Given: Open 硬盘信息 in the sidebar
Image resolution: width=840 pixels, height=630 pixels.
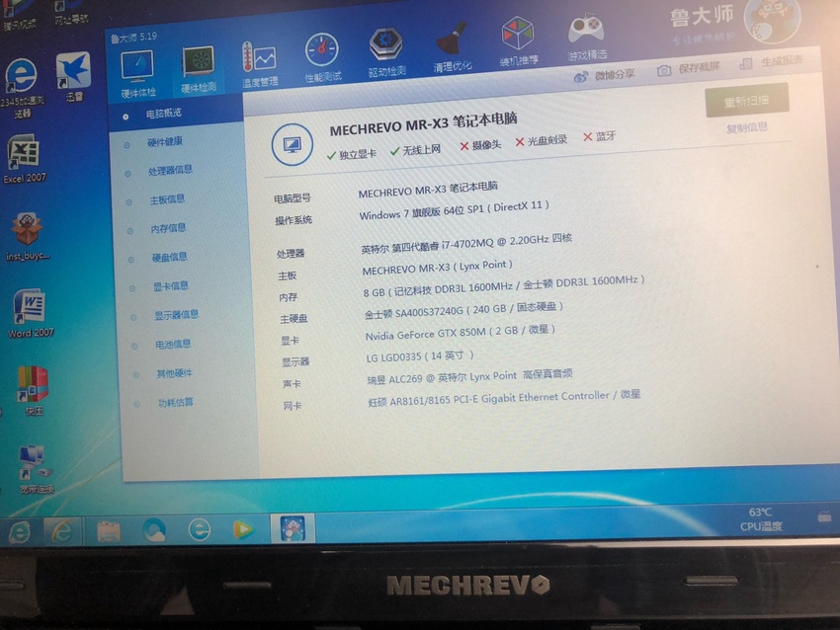Looking at the screenshot, I should click(169, 257).
